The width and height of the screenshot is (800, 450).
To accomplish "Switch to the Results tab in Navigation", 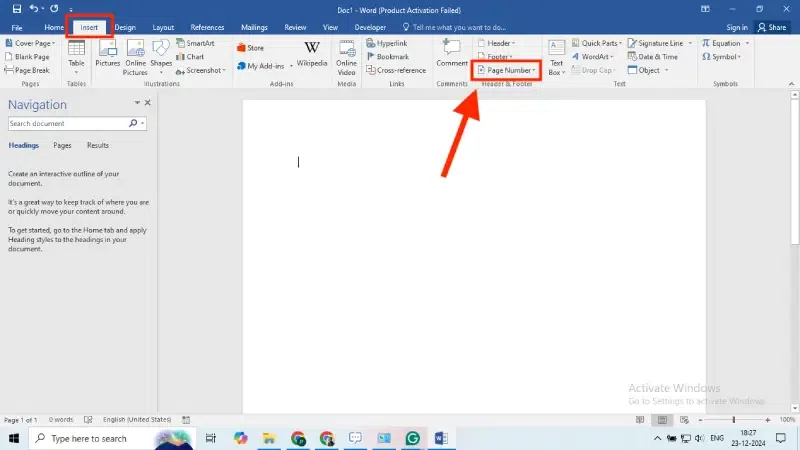I will click(x=97, y=145).
